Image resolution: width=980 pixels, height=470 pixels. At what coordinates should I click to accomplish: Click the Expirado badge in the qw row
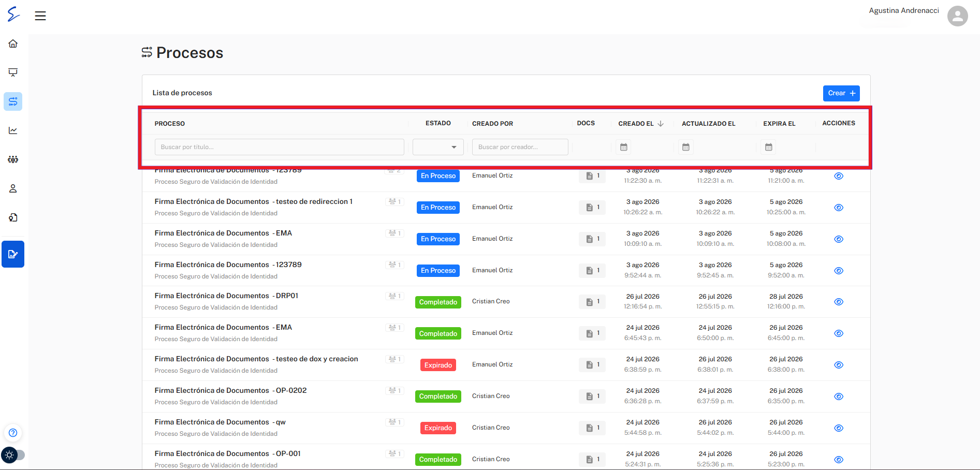tap(438, 428)
